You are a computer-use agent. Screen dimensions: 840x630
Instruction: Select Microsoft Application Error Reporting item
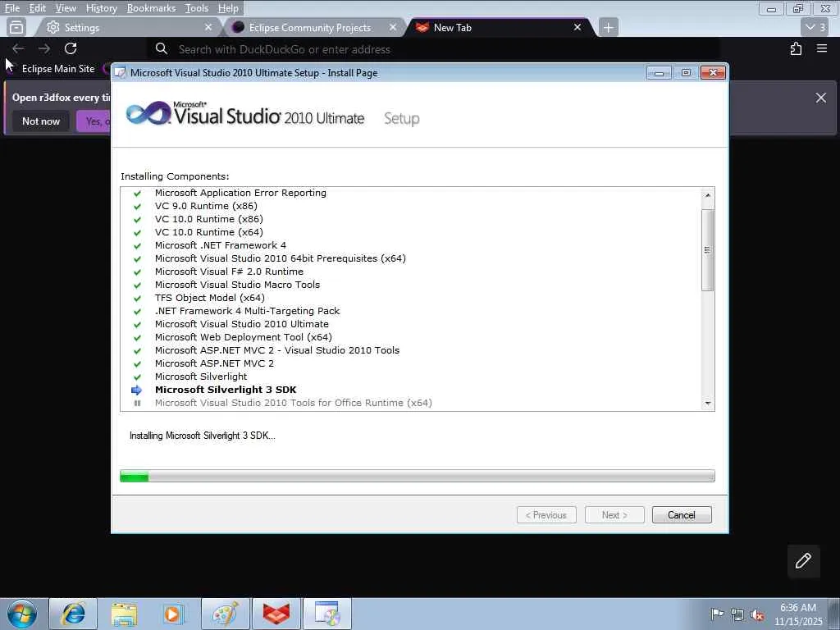[x=240, y=193]
